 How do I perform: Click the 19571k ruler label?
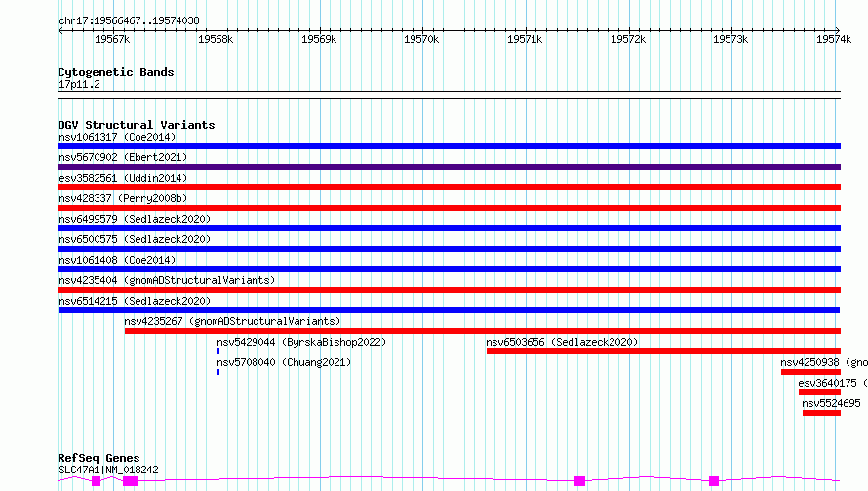(x=525, y=39)
